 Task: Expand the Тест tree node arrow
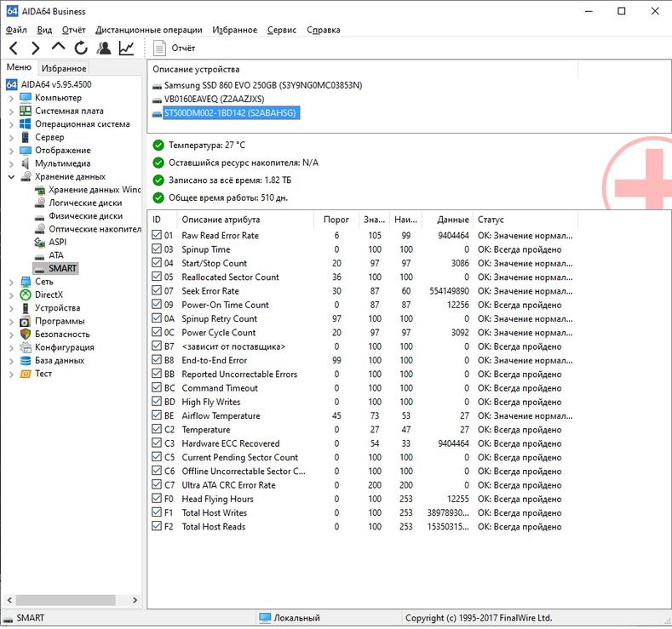12,375
